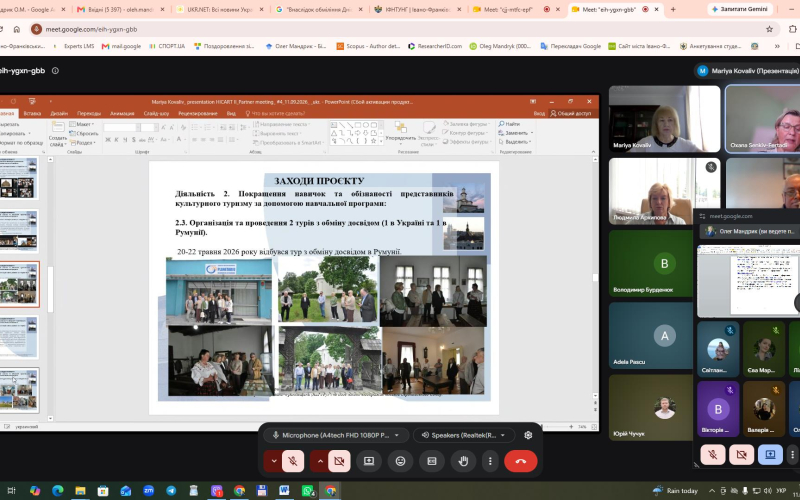Open Zoom app from taskbar
This screenshot has height=500, width=800.
click(148, 491)
